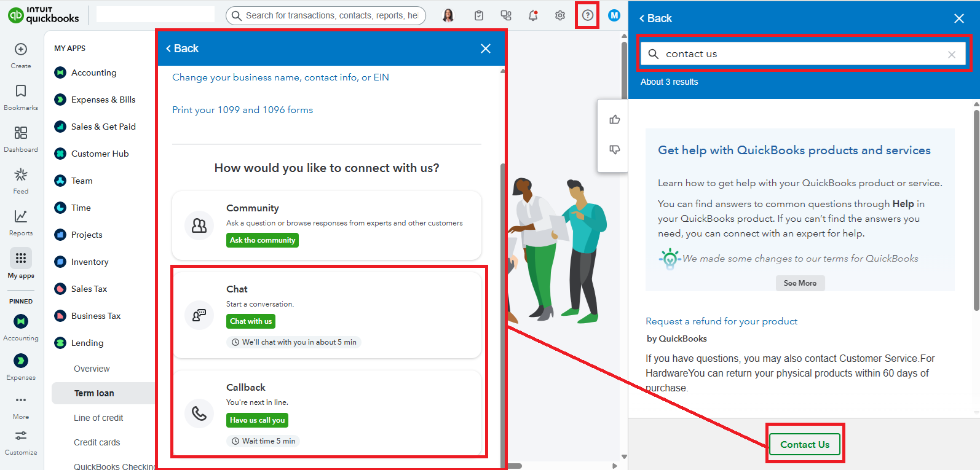Open the blue M account profile icon
980x470 pixels.
(x=614, y=15)
